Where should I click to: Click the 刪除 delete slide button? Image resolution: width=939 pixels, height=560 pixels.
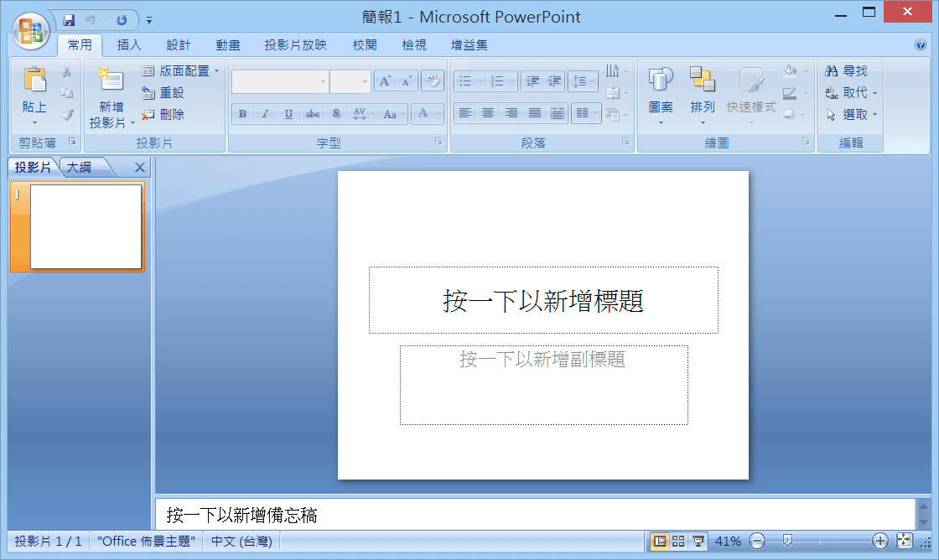coord(163,114)
